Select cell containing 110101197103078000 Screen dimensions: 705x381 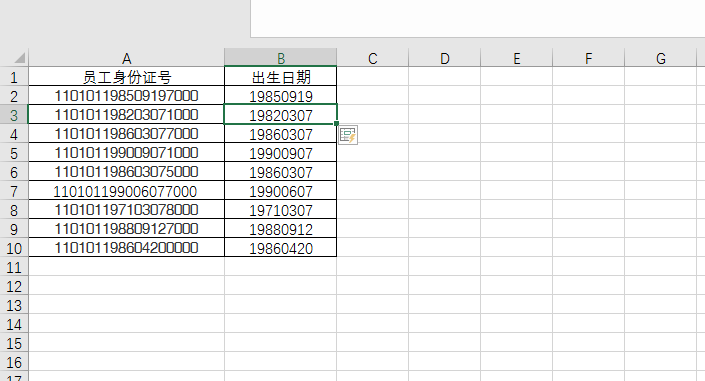click(x=126, y=210)
